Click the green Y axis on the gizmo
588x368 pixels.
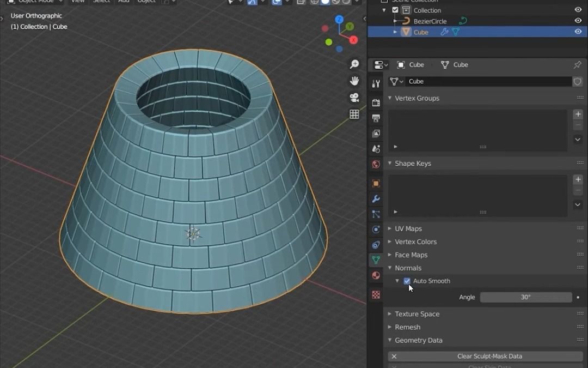point(350,26)
